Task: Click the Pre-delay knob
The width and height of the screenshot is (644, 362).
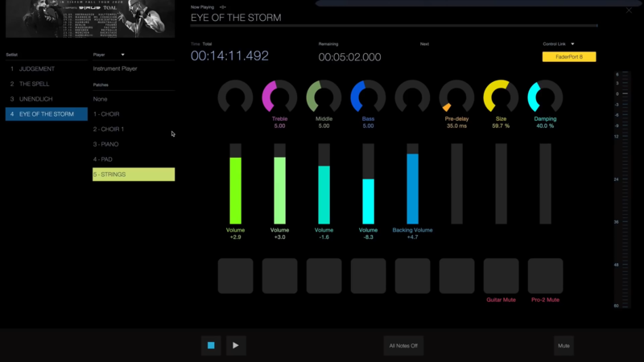Action: [x=456, y=97]
